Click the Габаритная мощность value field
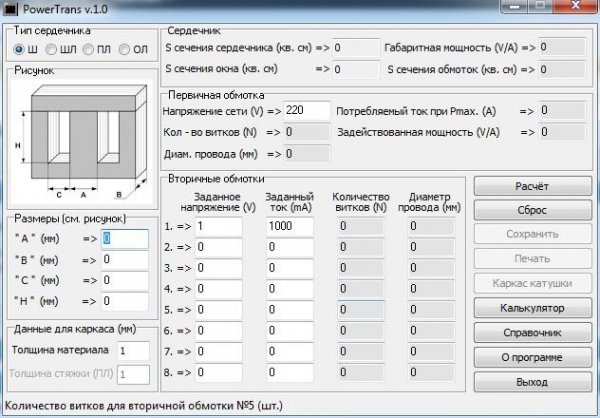 (x=562, y=47)
